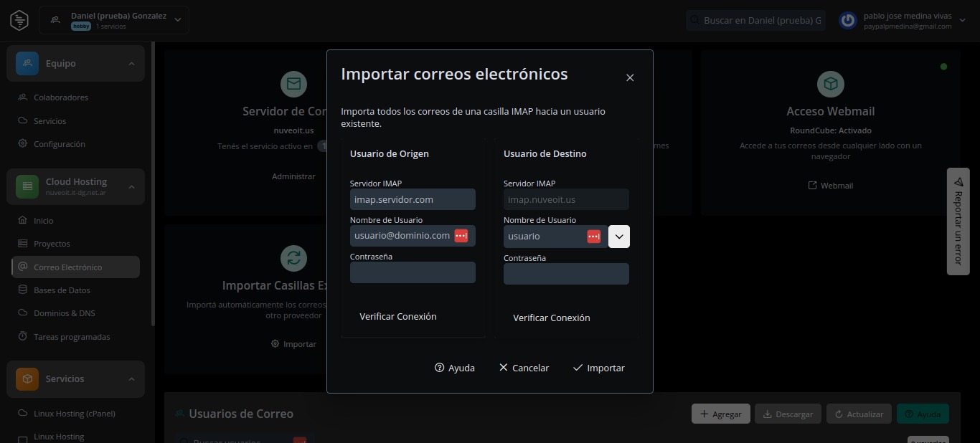Close the import emails dialog

pos(630,77)
